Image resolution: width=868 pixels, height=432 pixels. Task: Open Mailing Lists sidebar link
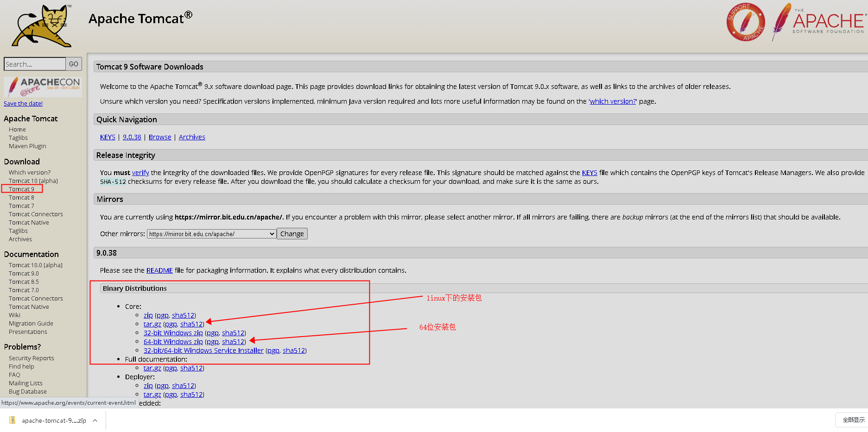[25, 383]
